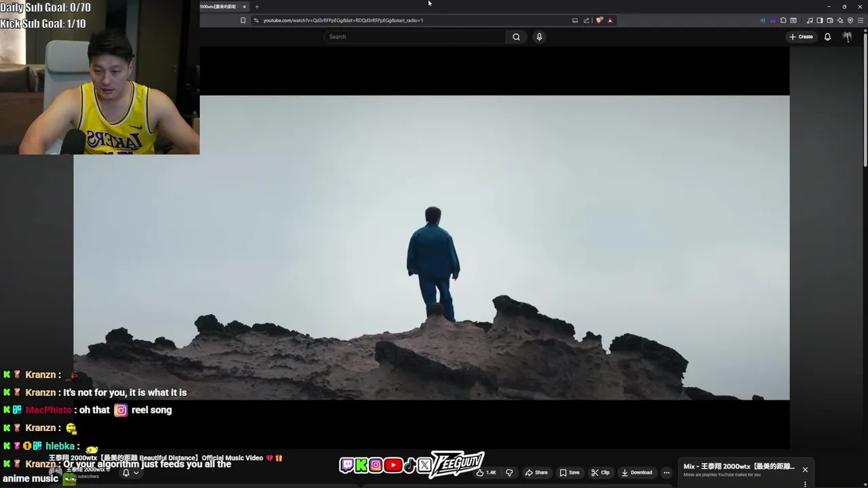Start voice search with microphone icon
868x488 pixels.
coord(539,37)
